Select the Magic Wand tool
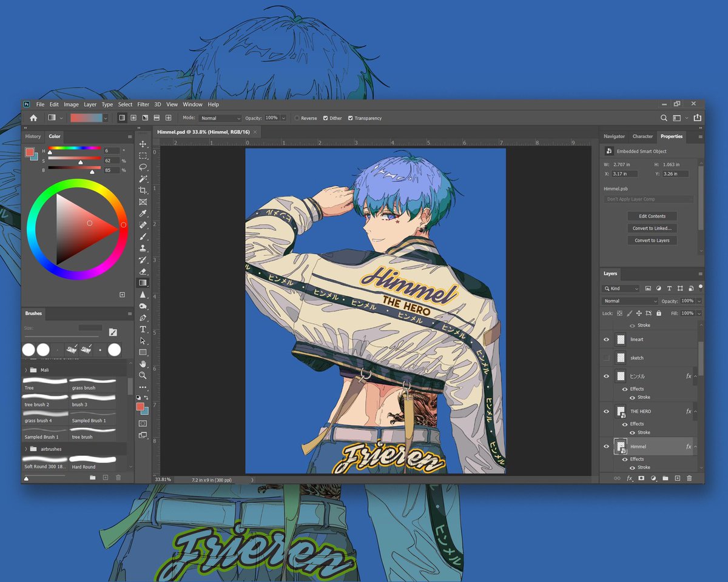 coord(143,179)
